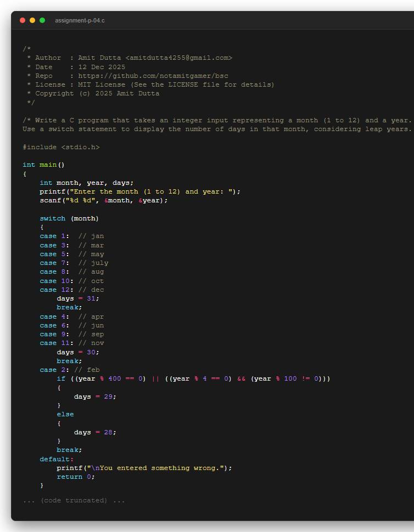Viewport: 414px width, 532px height.
Task: Click the red close dot in title bar
Action: (x=23, y=20)
